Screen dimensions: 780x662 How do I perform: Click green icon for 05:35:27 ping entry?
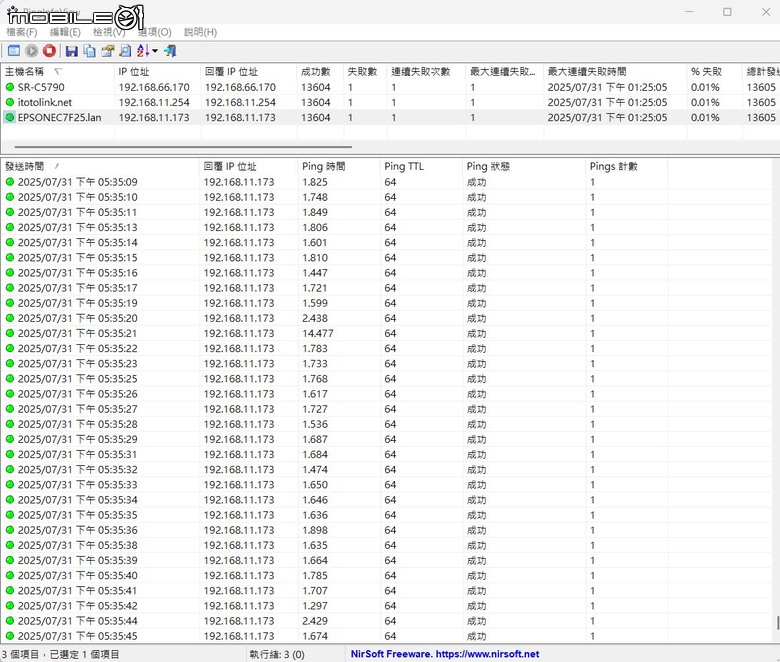click(9, 409)
